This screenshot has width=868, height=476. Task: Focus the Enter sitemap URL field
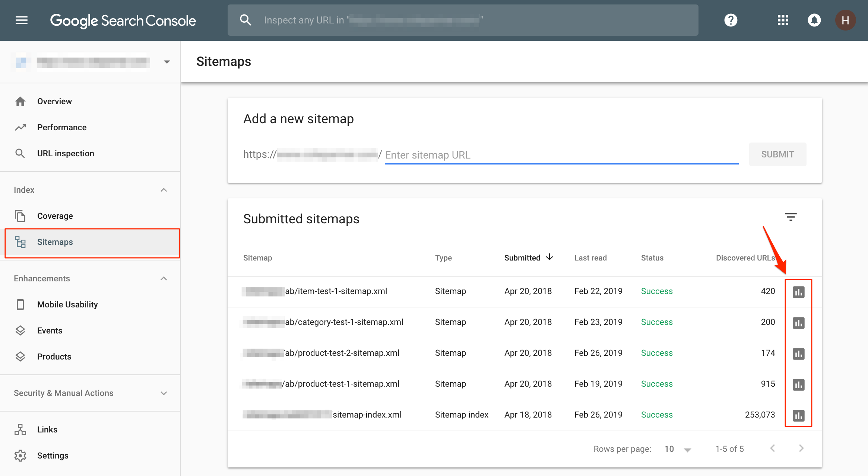click(x=561, y=155)
